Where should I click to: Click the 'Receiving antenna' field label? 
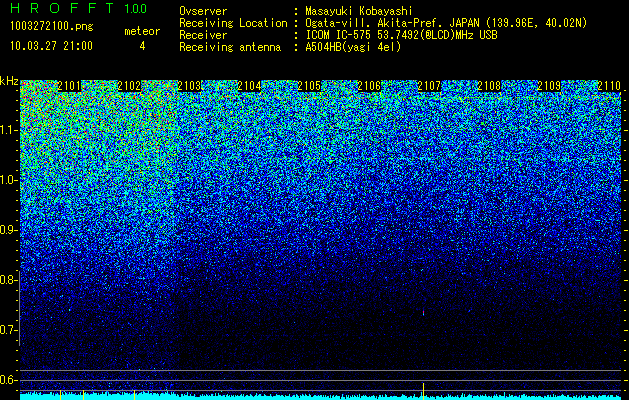[x=230, y=47]
